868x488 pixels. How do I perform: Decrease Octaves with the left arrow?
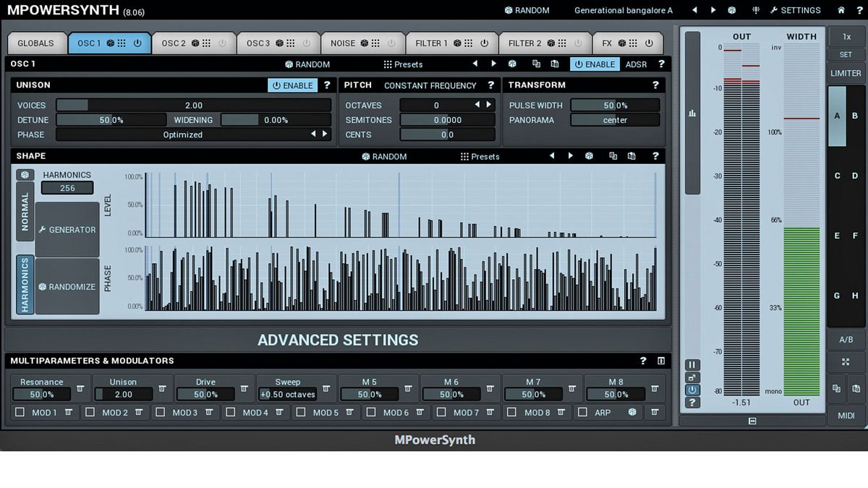coord(477,105)
